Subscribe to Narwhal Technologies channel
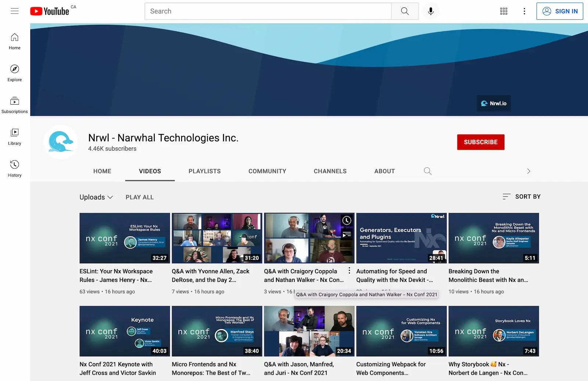This screenshot has width=588, height=381. point(481,142)
